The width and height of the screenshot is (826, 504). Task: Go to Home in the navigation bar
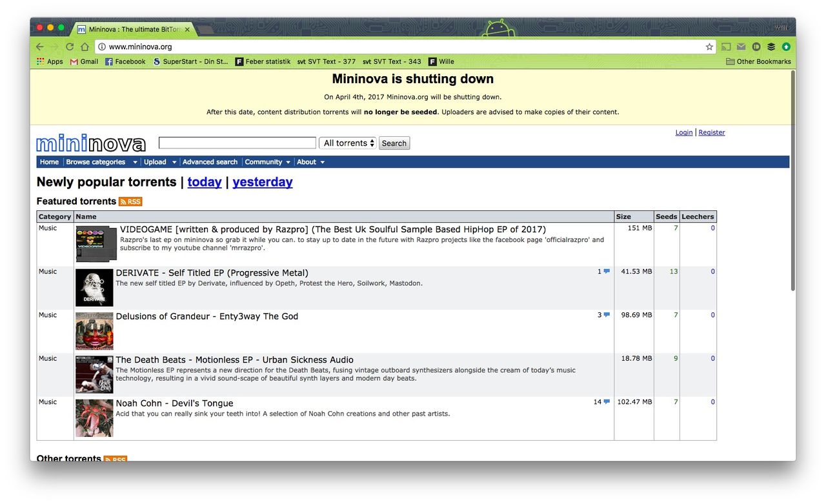49,162
